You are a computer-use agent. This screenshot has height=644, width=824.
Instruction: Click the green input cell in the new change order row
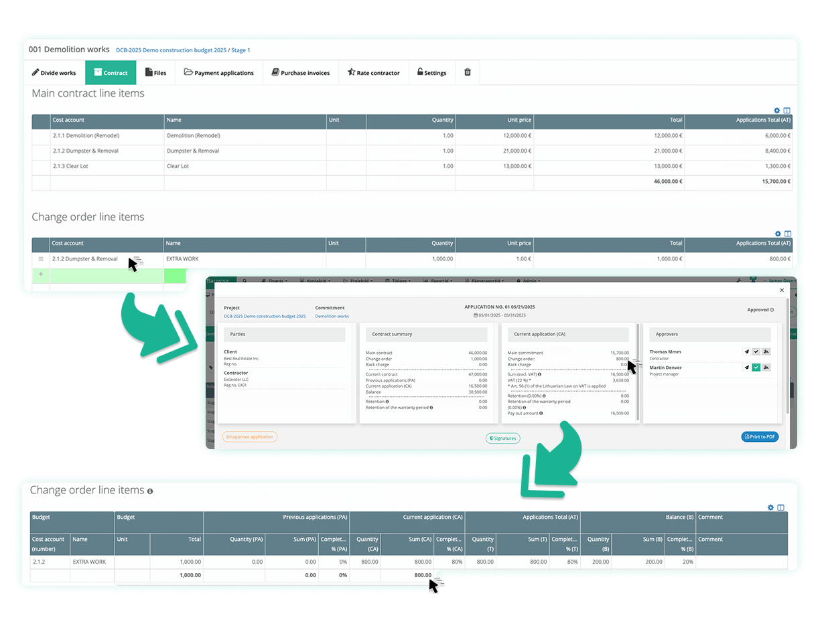click(x=175, y=275)
